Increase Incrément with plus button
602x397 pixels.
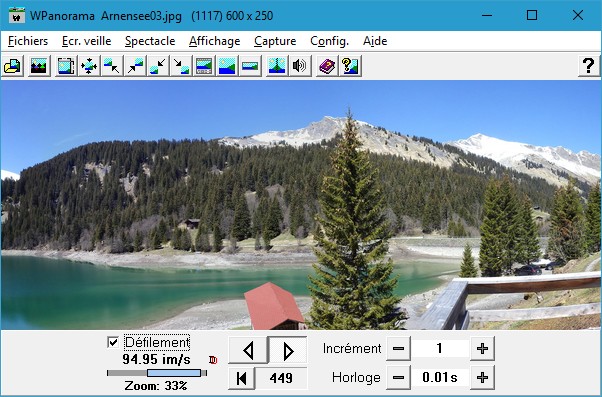pos(482,349)
